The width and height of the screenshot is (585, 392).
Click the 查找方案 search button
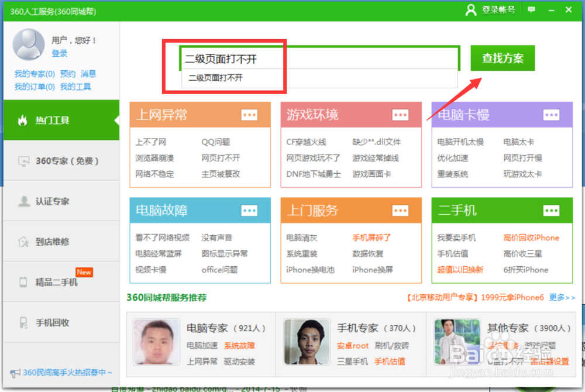coord(503,59)
